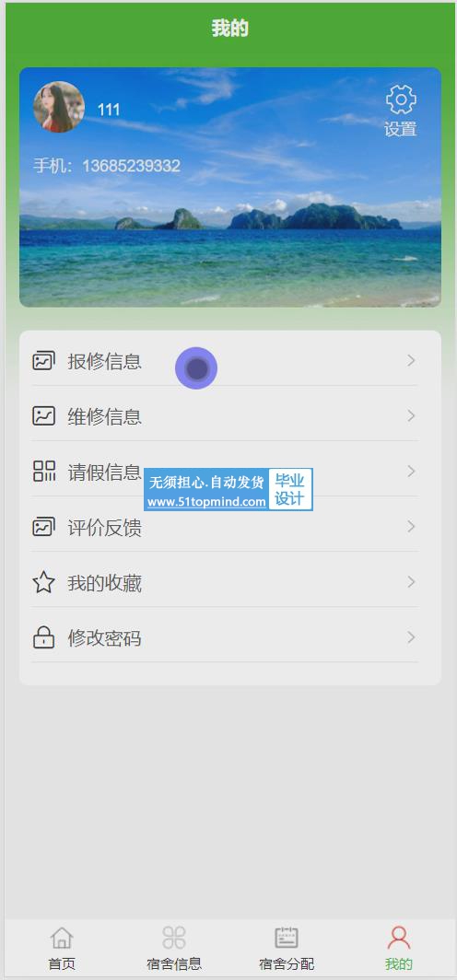Screen dimensions: 457x980
Task: Click the 维修信息 line chart icon
Action: 43,416
